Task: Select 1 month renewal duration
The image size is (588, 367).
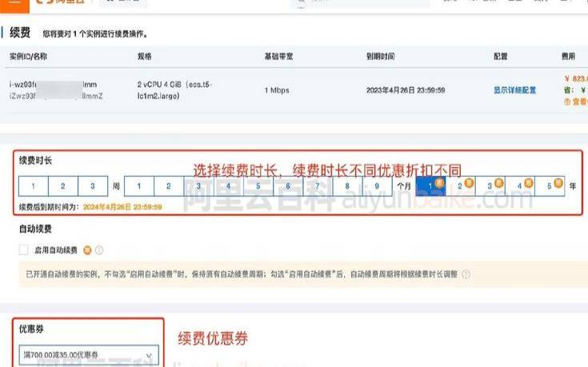Action: [139, 186]
